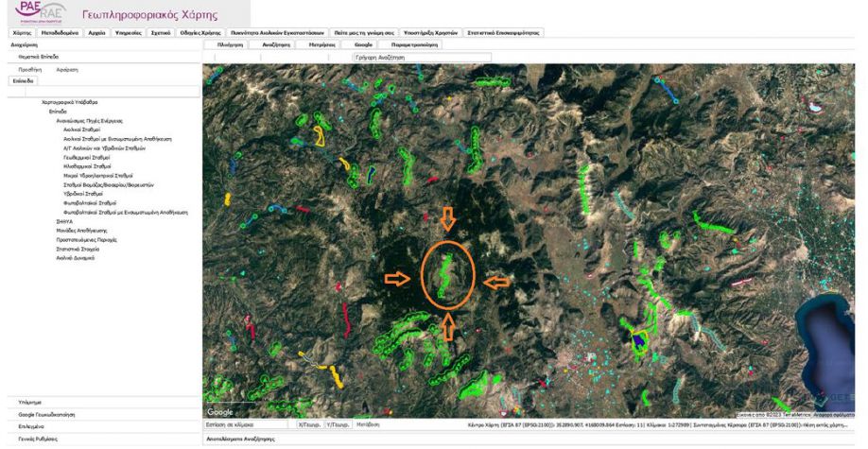Viewport: 868px width, 449px height.
Task: Select the Αιολικό Δυναμικό layer
Action: click(x=76, y=258)
